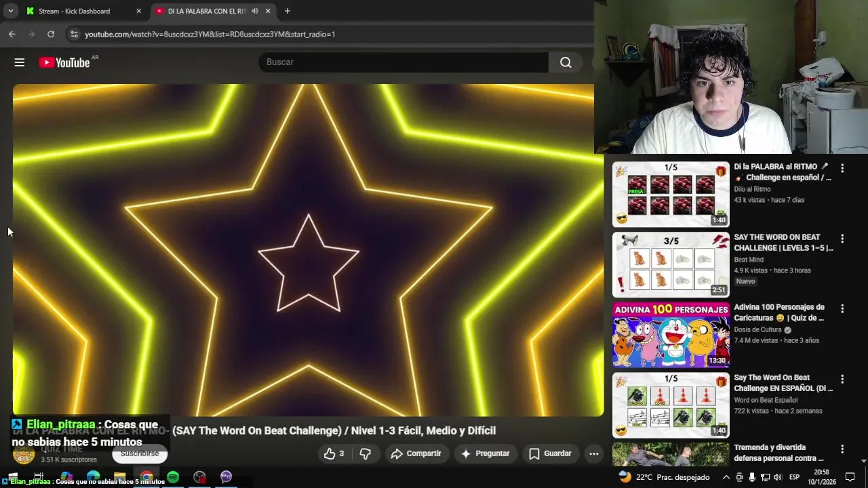The width and height of the screenshot is (868, 488).
Task: Like the video with thumbs up
Action: click(334, 453)
